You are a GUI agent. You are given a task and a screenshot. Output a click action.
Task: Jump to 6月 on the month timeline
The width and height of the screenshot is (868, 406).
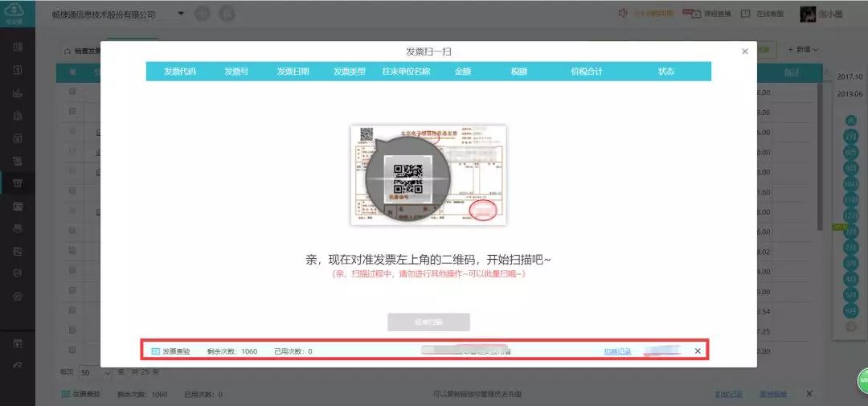[x=851, y=311]
